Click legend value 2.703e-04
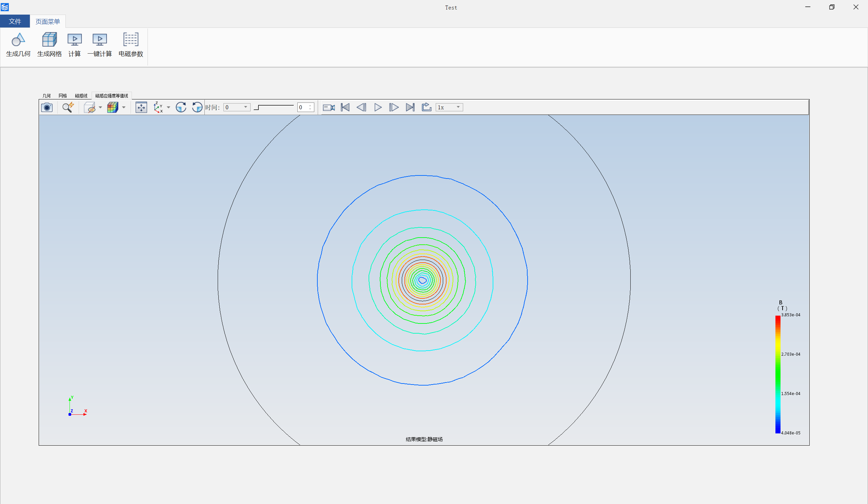 click(x=790, y=354)
